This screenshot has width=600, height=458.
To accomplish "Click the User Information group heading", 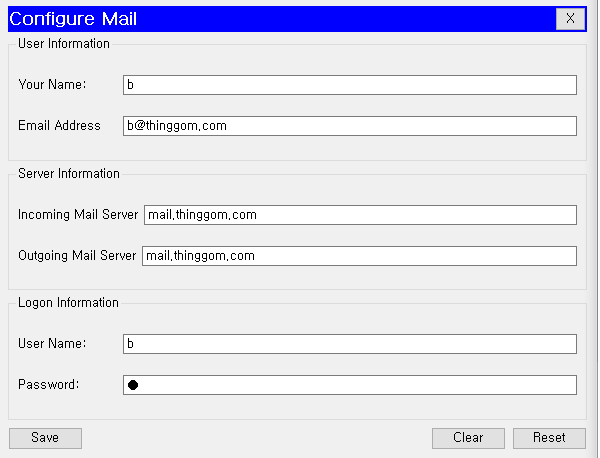I will click(64, 44).
